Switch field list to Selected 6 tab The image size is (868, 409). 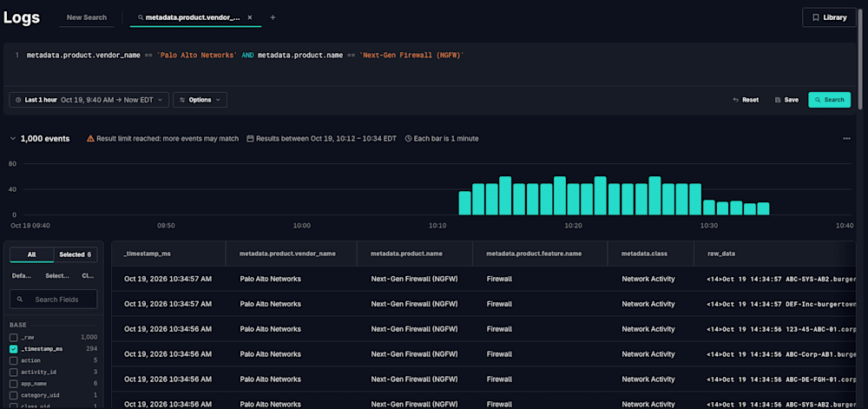point(76,254)
